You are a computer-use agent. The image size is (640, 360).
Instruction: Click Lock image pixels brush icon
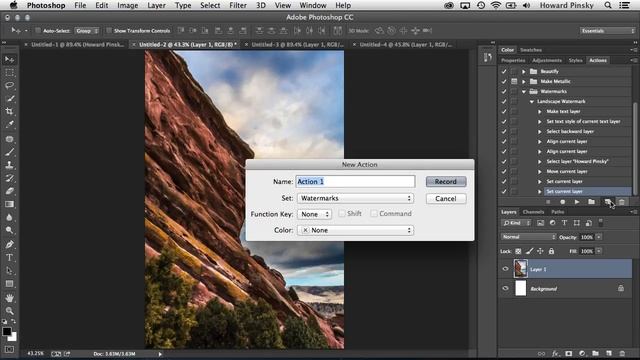click(x=529, y=251)
